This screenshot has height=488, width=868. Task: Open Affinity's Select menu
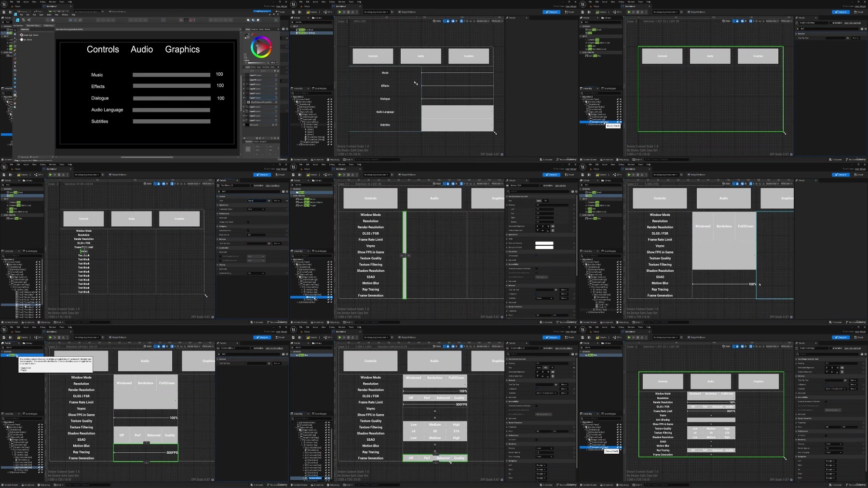(x=49, y=14)
